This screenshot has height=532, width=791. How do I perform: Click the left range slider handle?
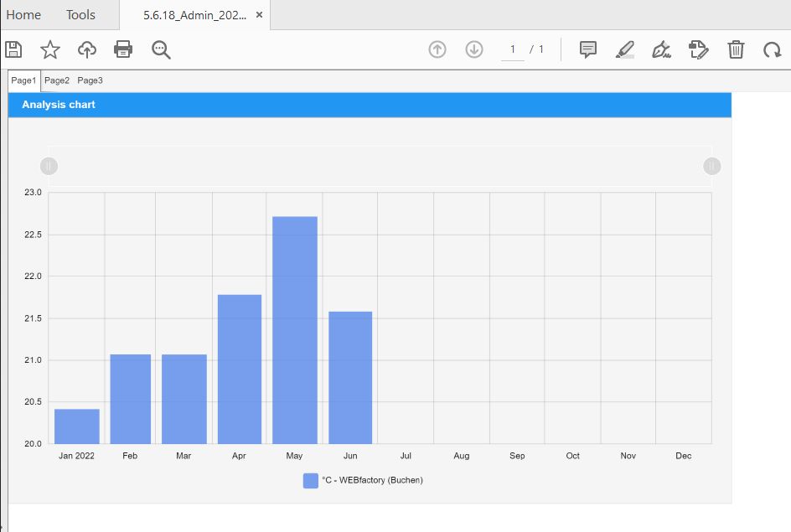pyautogui.click(x=49, y=167)
